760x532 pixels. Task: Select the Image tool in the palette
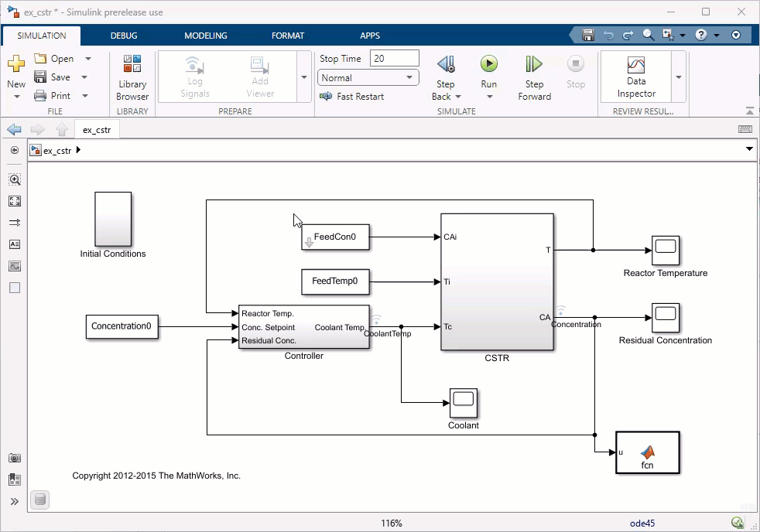[15, 266]
